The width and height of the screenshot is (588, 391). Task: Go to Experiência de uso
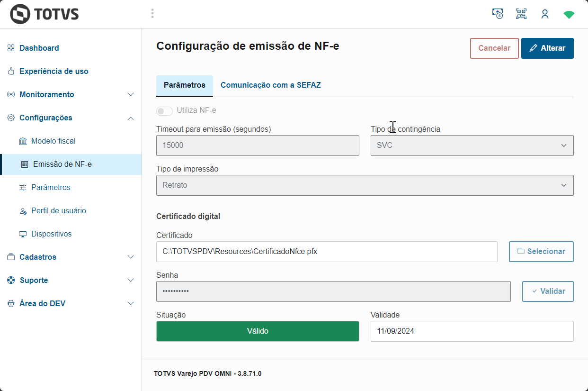(53, 71)
